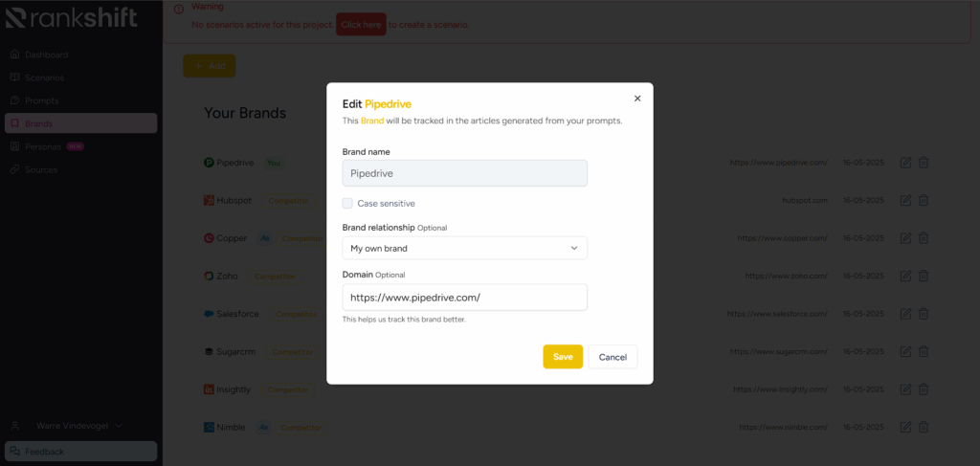
Task: Cancel editing the brand
Action: pos(612,357)
